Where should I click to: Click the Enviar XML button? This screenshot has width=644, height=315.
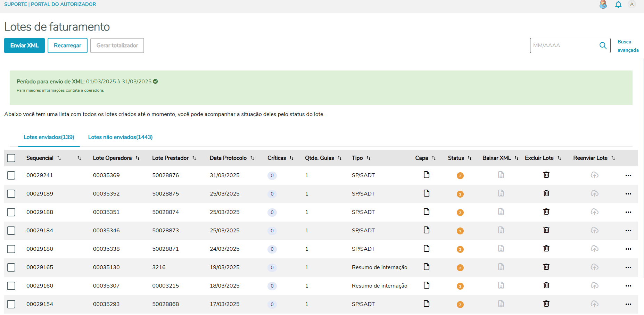tap(24, 45)
